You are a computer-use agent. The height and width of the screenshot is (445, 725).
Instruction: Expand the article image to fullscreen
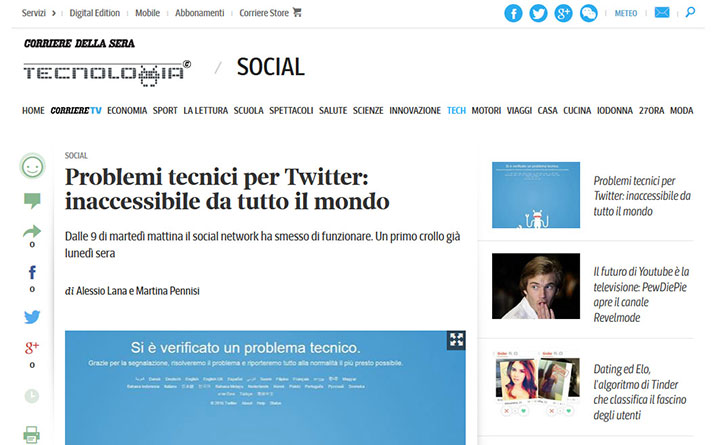coord(456,340)
